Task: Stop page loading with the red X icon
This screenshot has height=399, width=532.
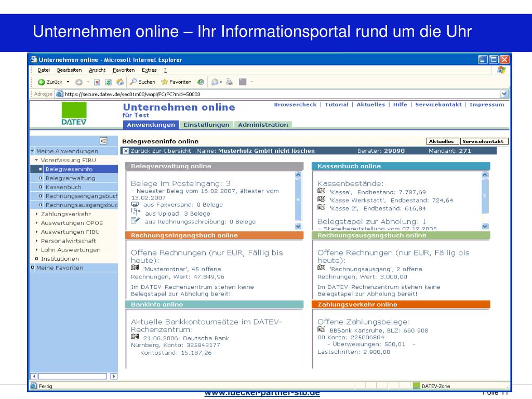Action: pos(97,82)
